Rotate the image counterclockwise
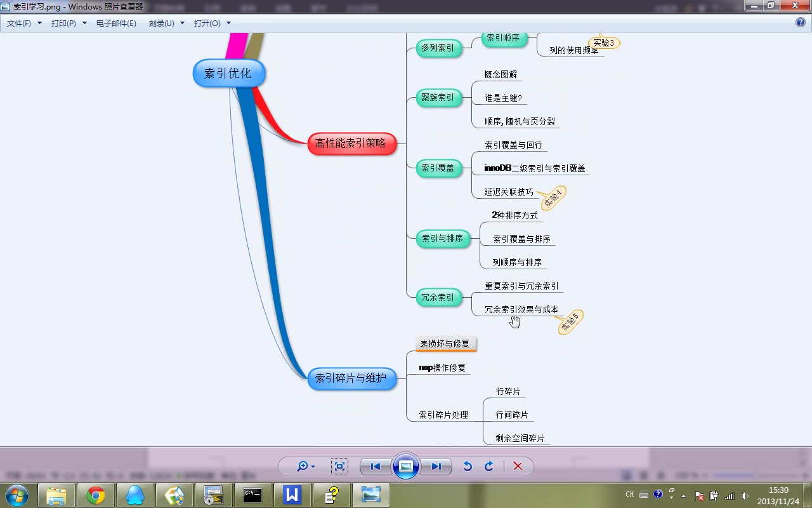Viewport: 812px width, 508px height. [x=468, y=467]
